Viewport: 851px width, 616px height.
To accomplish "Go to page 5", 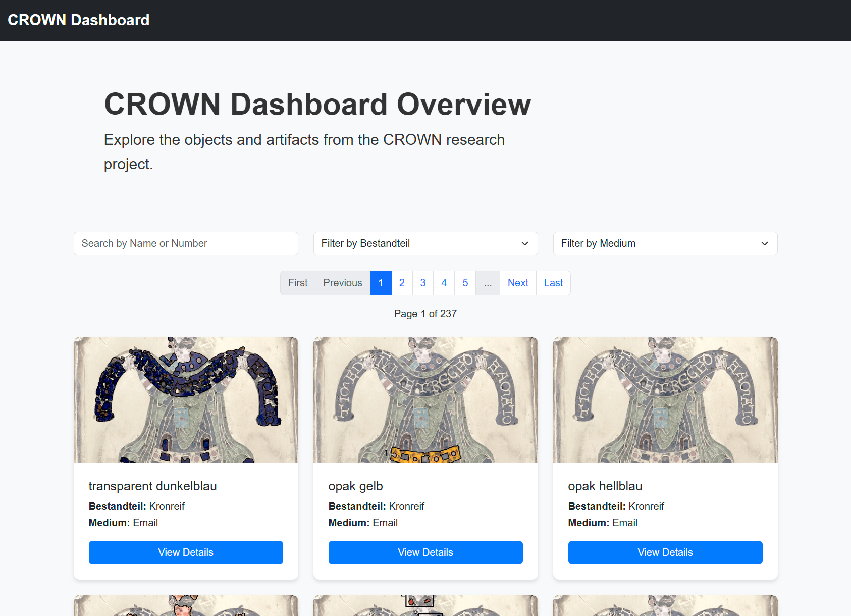I will 465,283.
